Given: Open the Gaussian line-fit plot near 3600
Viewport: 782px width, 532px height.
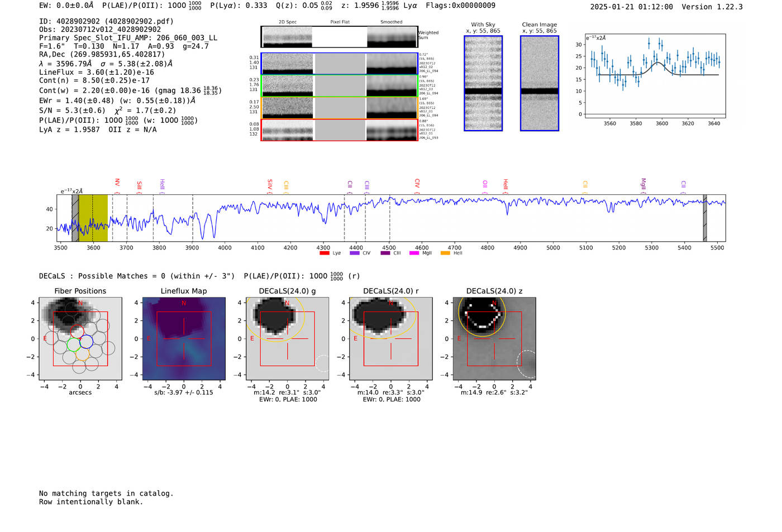Looking at the screenshot, I should click(655, 76).
